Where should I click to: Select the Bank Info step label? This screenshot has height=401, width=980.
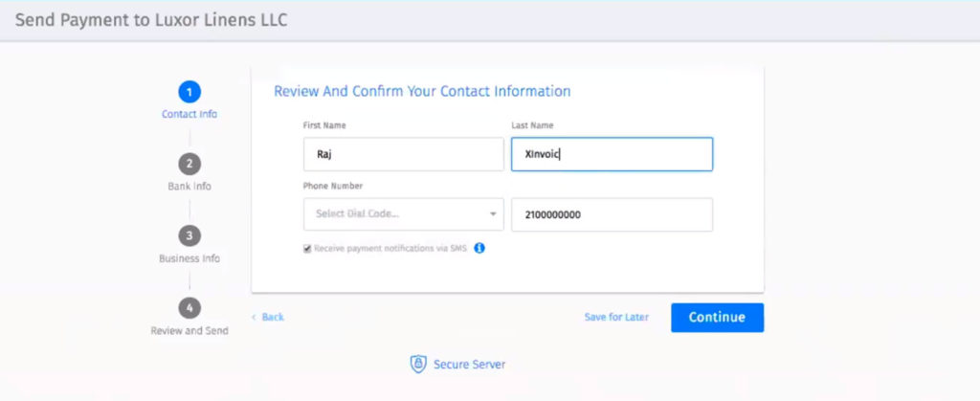(x=189, y=186)
